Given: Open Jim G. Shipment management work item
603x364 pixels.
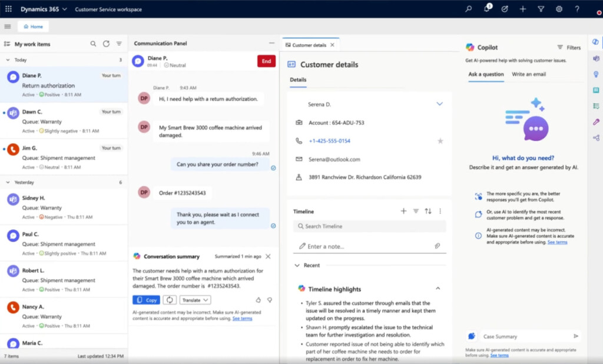Looking at the screenshot, I should (x=64, y=157).
